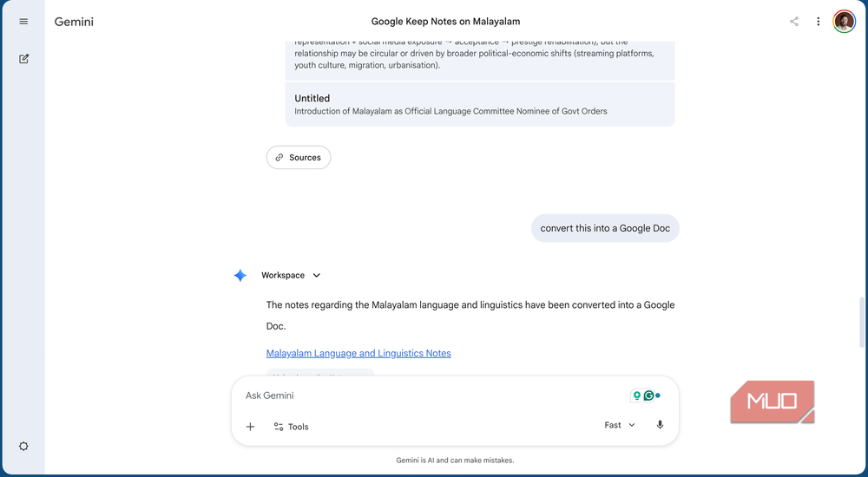Click the Gemini spark icon beside Workspace
The width and height of the screenshot is (868, 477).
(240, 276)
